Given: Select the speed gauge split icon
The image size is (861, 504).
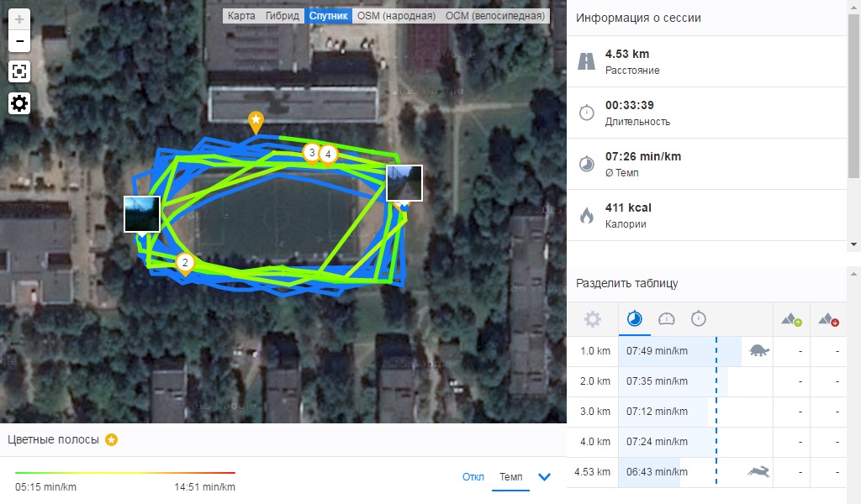Looking at the screenshot, I should tap(666, 318).
